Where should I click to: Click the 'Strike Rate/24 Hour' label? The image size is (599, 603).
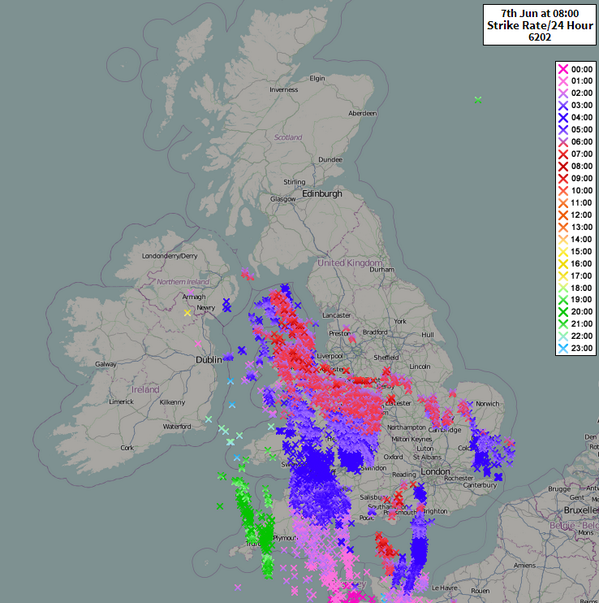(x=540, y=25)
